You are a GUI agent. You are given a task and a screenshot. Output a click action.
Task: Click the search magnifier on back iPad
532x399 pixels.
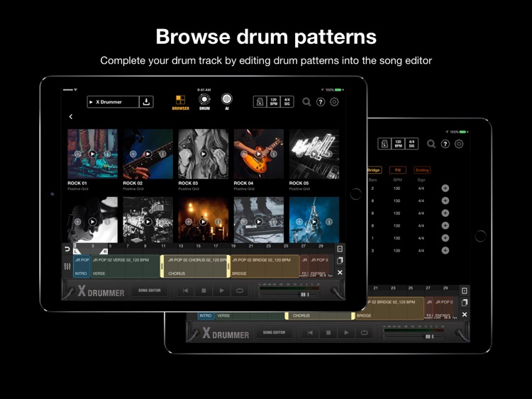coord(431,144)
